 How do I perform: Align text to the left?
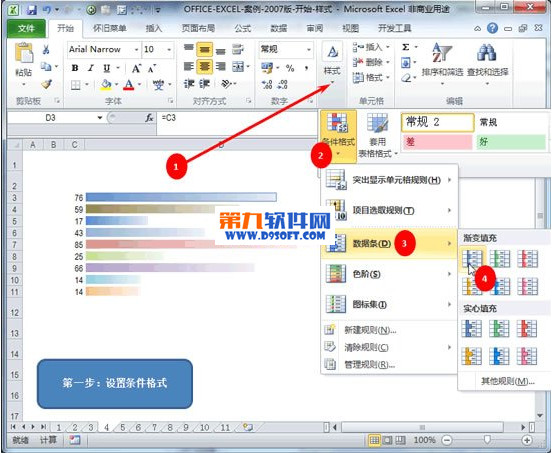pyautogui.click(x=189, y=66)
